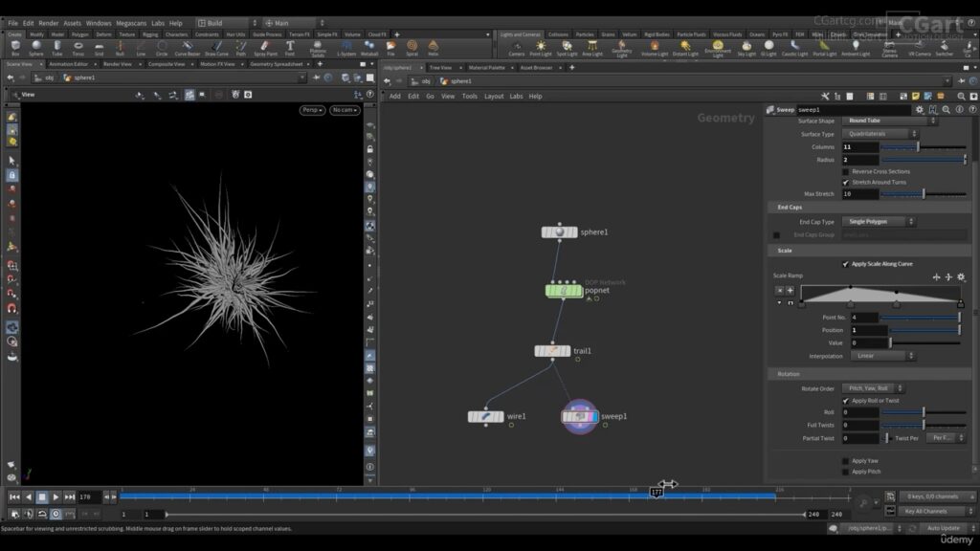Image resolution: width=980 pixels, height=551 pixels.
Task: Select the L-System shelf tool
Action: click(x=346, y=48)
